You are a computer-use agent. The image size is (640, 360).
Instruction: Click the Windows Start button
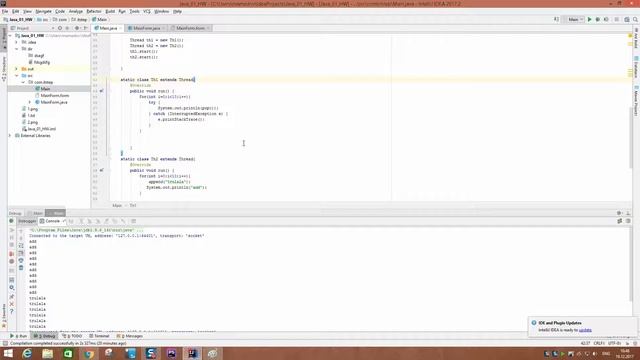coord(8,353)
